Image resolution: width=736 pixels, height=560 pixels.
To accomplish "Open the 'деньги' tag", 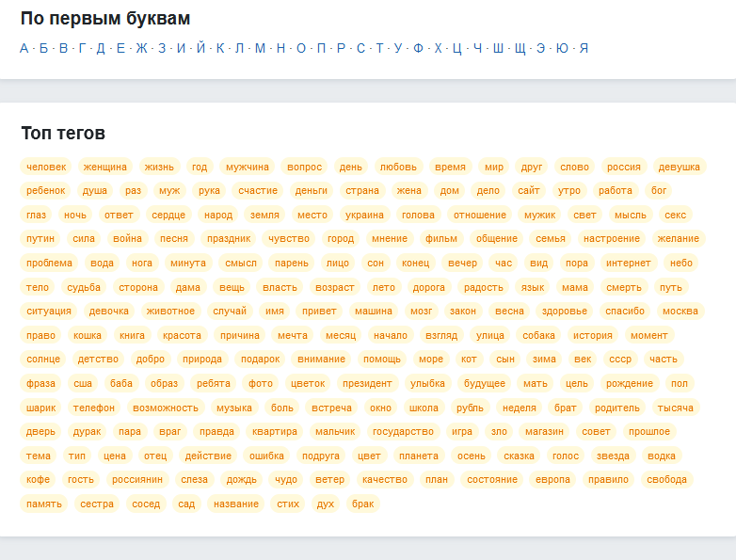I will point(312,190).
